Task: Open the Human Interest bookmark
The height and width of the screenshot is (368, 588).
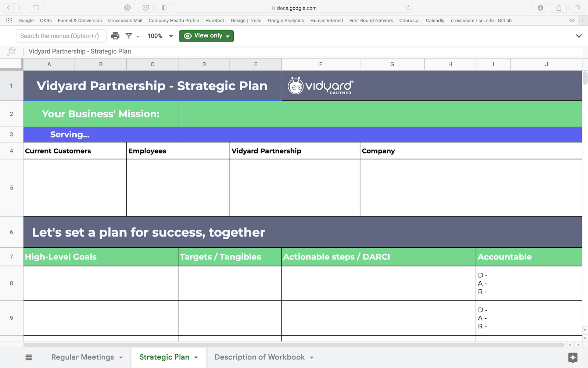Action: click(327, 21)
